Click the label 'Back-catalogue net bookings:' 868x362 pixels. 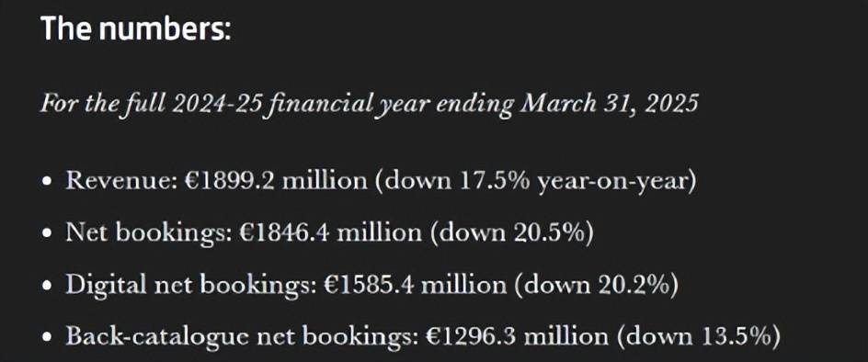[242, 337]
